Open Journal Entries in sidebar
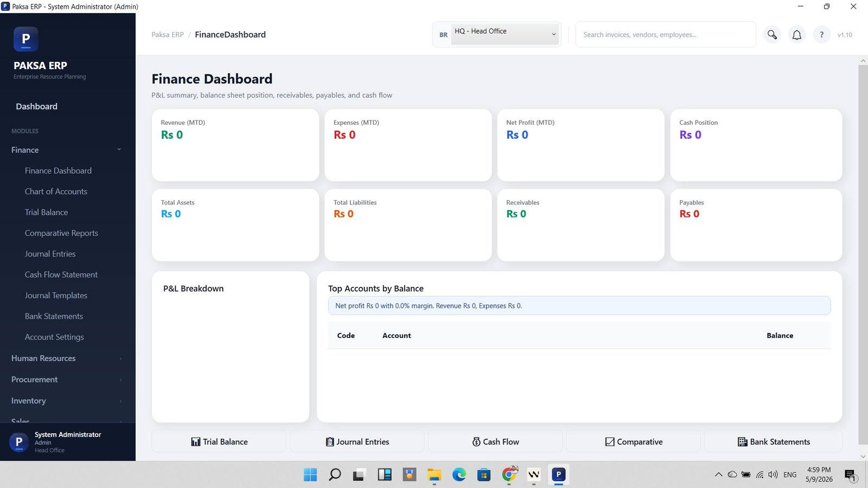 pyautogui.click(x=50, y=254)
